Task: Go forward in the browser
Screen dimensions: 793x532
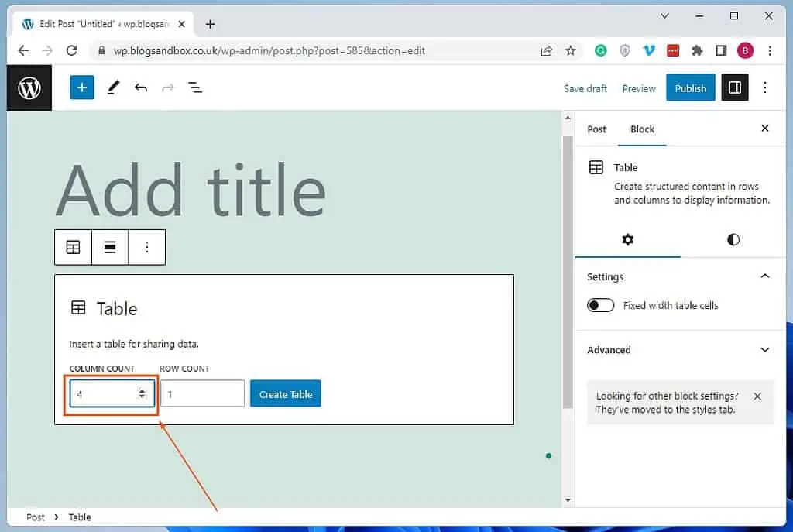Action: tap(47, 50)
